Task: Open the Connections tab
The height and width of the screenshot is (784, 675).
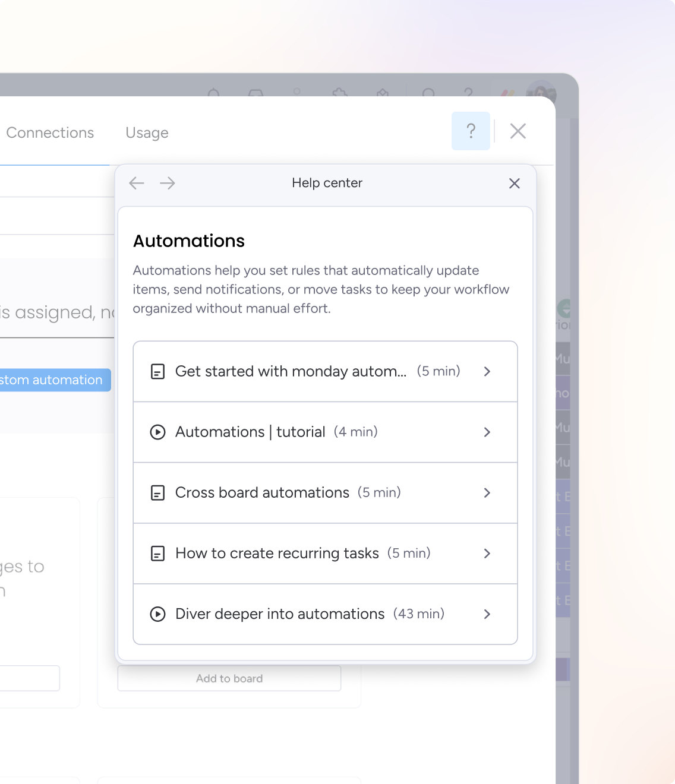Action: click(50, 132)
